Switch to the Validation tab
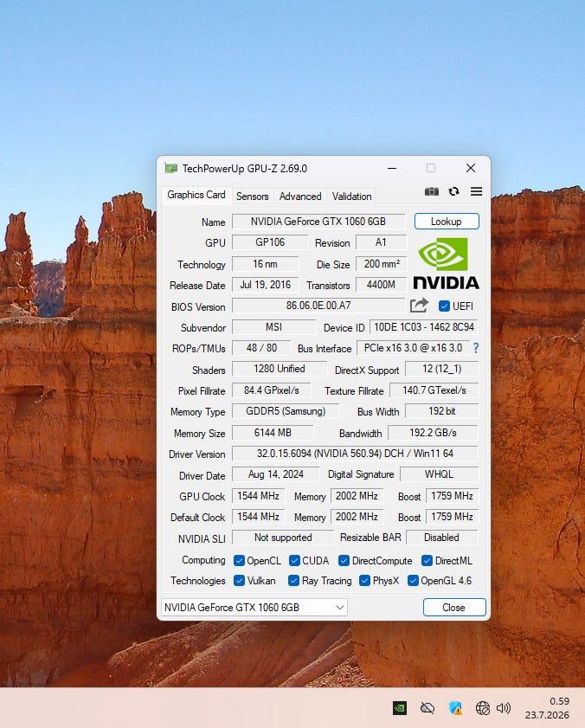 coord(351,196)
